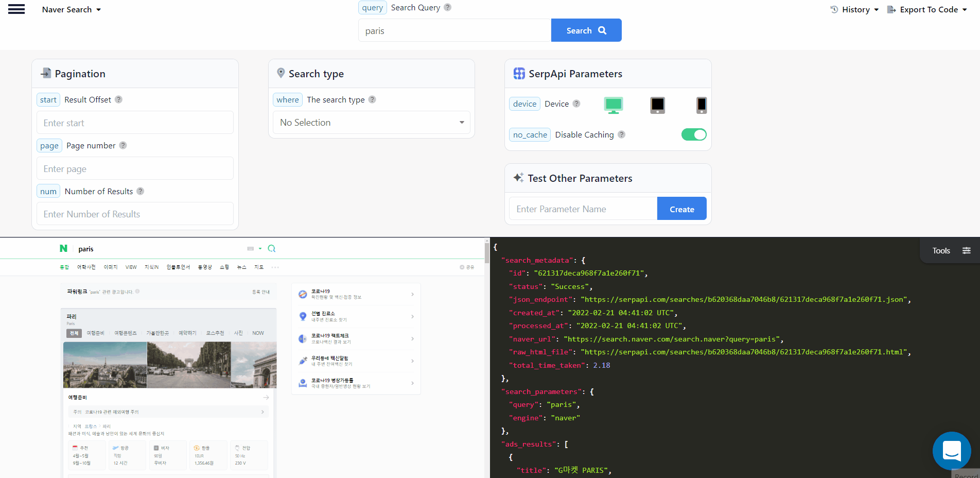
Task: Select the desktop device icon
Action: click(x=613, y=105)
